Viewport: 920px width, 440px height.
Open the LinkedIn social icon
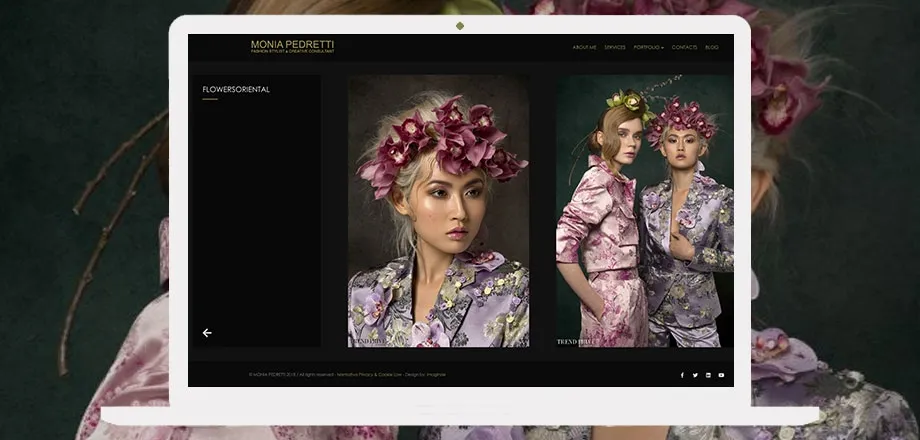[708, 375]
